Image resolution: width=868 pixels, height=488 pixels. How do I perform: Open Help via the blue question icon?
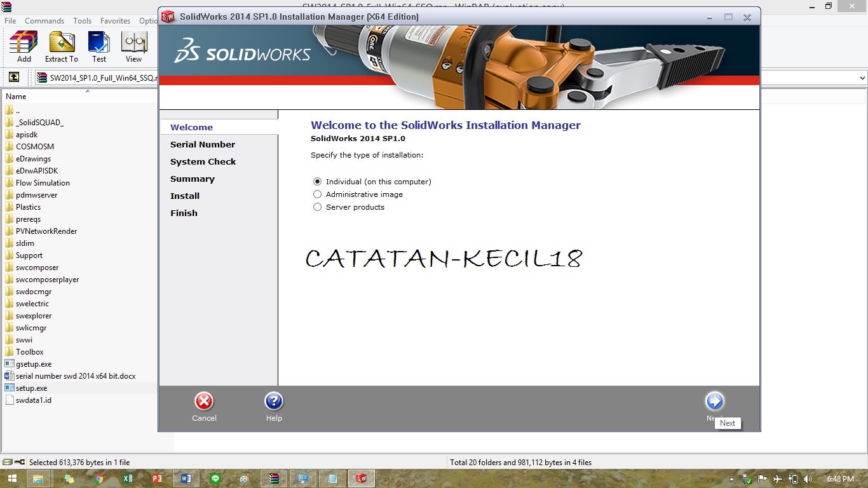click(x=274, y=402)
